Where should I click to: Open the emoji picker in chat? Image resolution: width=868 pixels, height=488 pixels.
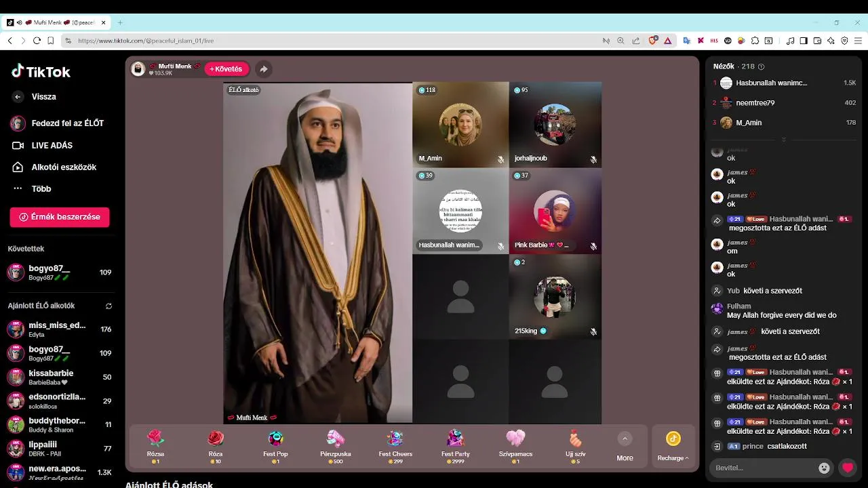[x=824, y=468]
